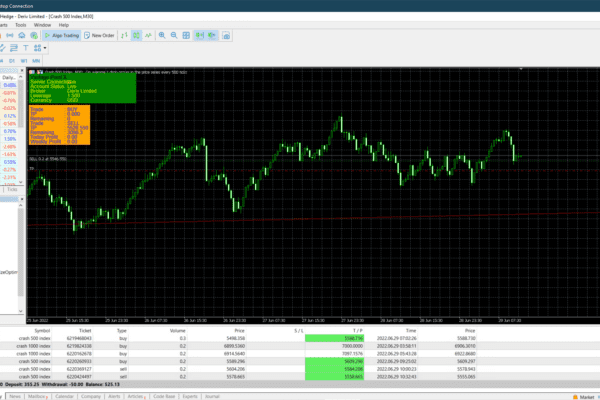600x400 pixels.
Task: Select trade row with ticket 6220260933
Action: coord(238,361)
